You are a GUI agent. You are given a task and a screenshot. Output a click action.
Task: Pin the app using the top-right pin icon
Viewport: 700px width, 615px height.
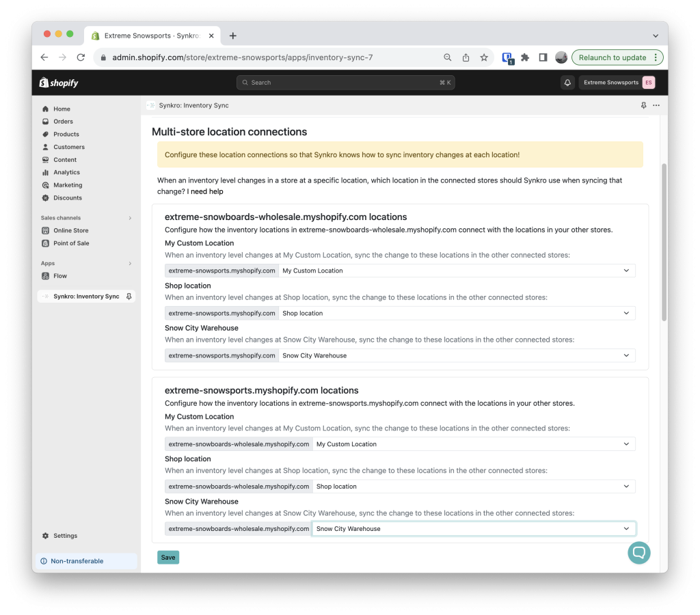(644, 105)
